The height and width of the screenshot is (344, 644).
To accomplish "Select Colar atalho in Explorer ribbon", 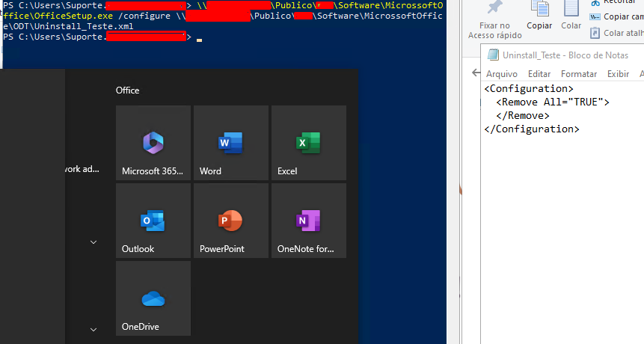I will [x=616, y=33].
